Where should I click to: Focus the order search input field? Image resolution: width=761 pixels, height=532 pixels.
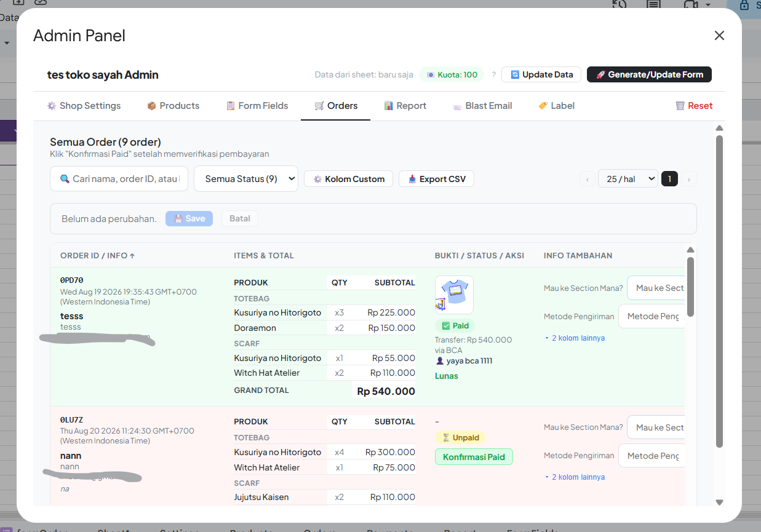pyautogui.click(x=119, y=179)
